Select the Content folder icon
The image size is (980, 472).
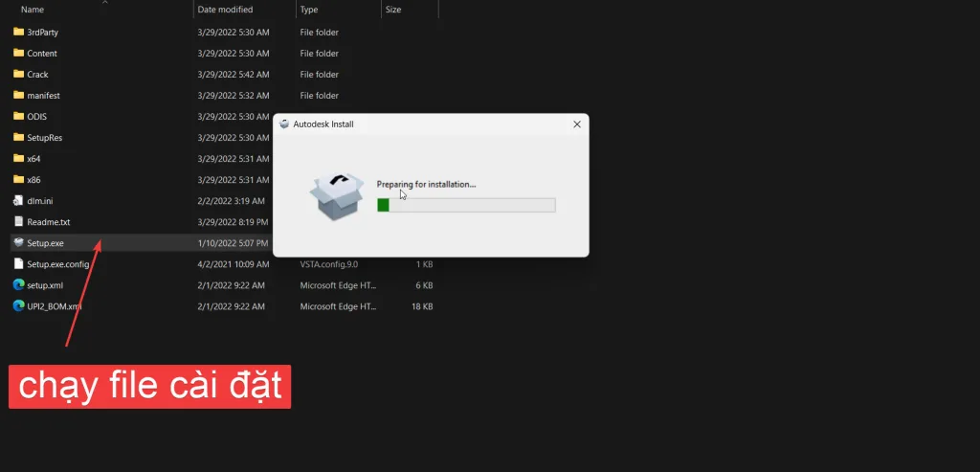click(x=19, y=54)
